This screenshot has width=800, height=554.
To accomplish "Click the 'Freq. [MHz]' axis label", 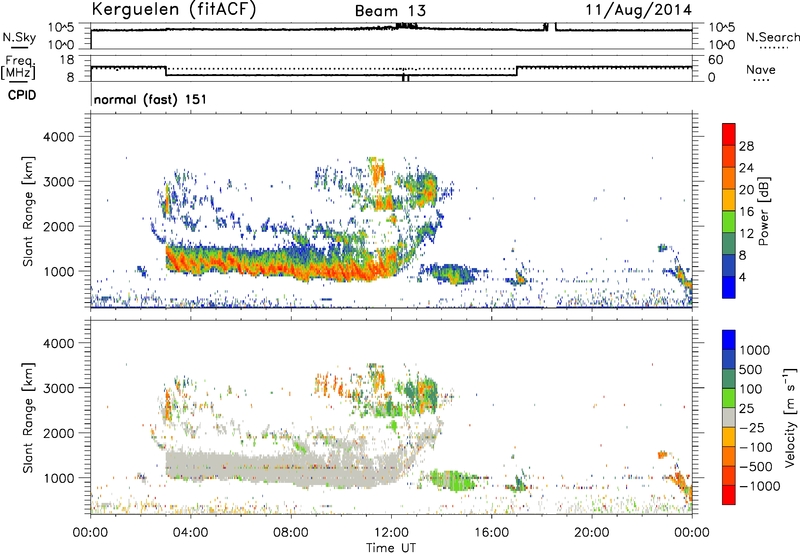I will click(18, 68).
